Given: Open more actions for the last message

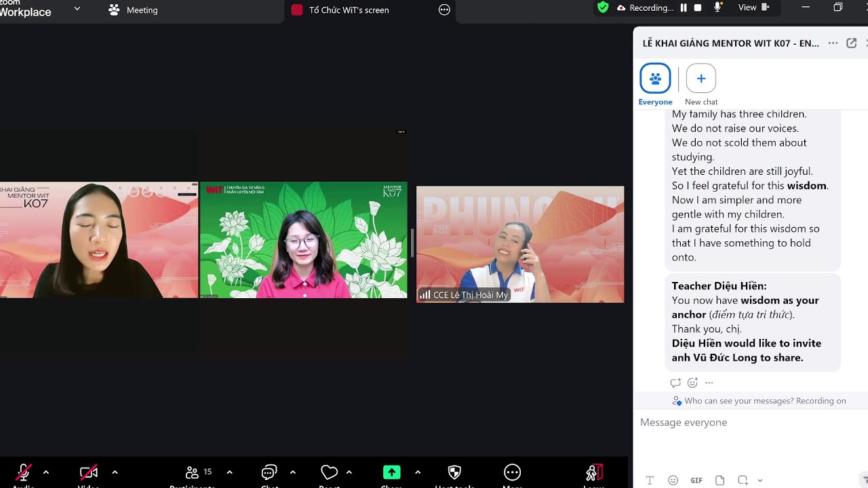Looking at the screenshot, I should pyautogui.click(x=709, y=383).
